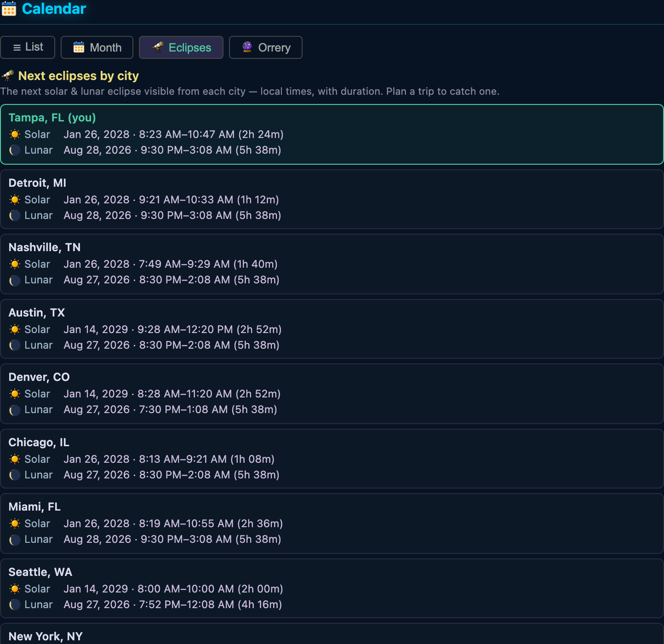Viewport: 664px width, 644px height.
Task: Select the Eclipses tab
Action: click(x=181, y=47)
